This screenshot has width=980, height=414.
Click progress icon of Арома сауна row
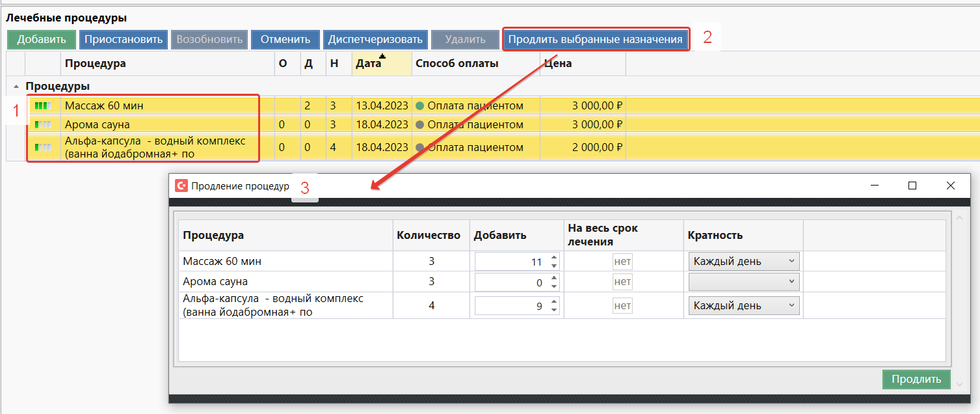point(42,124)
